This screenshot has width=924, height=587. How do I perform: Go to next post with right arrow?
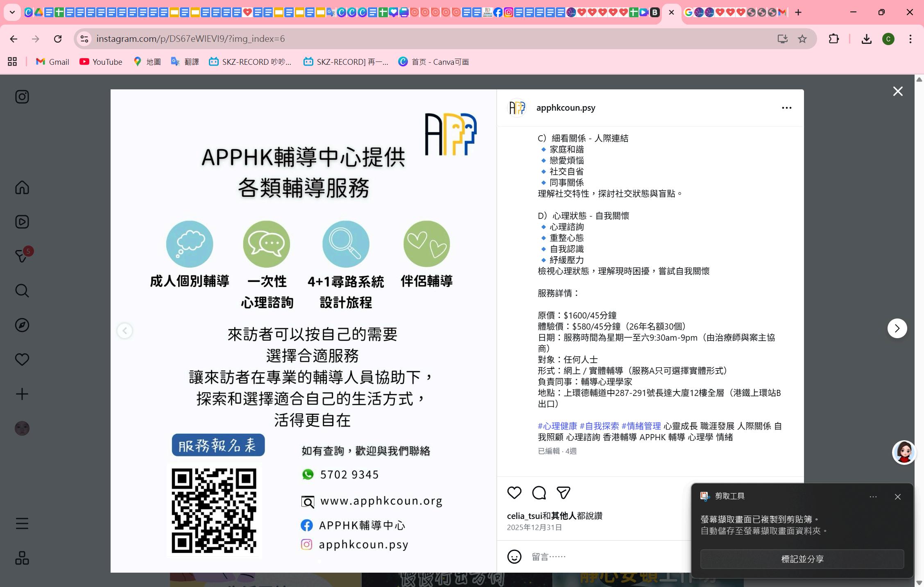coord(897,328)
